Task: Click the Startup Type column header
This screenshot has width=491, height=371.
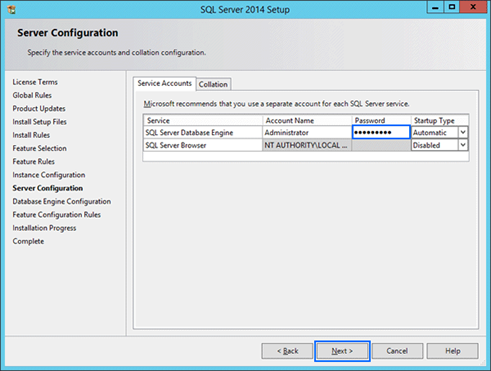Action: pos(439,121)
